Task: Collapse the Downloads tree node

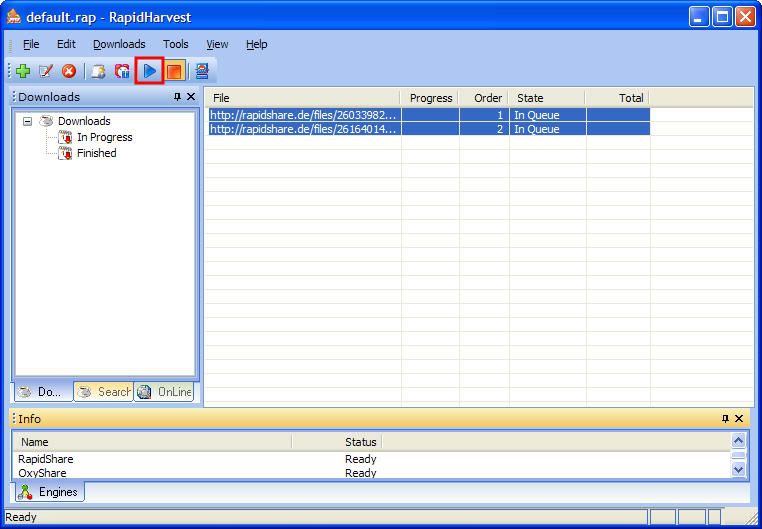Action: tap(28, 121)
